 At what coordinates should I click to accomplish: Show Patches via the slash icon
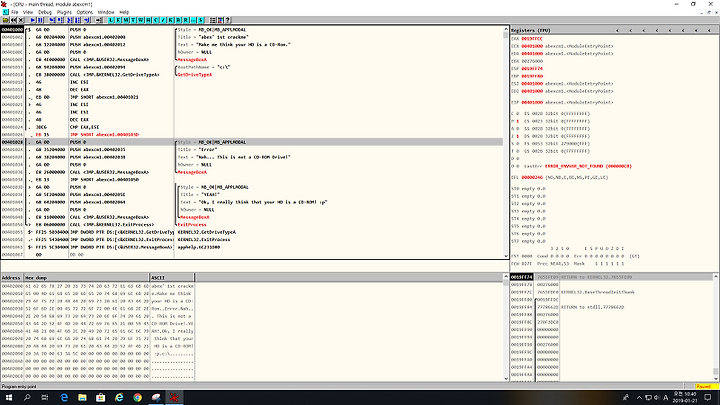point(163,20)
